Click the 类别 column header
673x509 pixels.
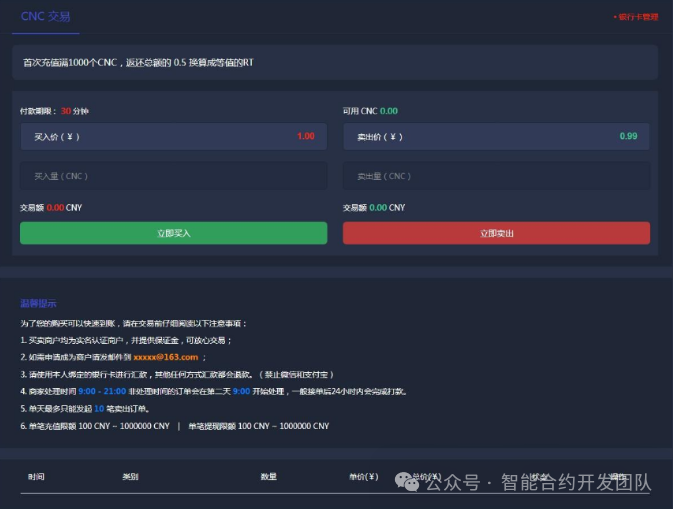130,476
